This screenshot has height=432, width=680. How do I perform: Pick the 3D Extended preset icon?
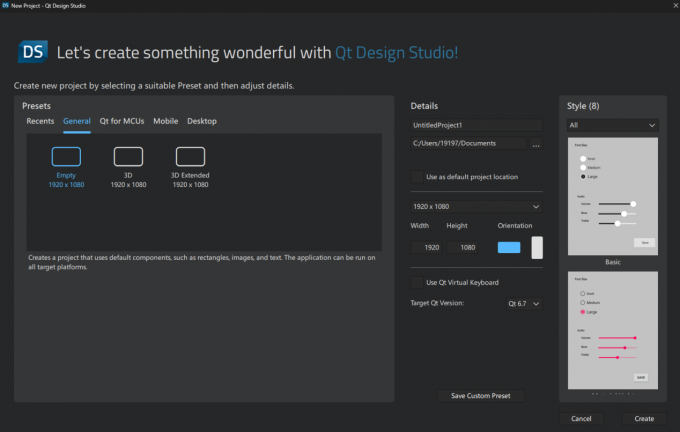tap(190, 156)
